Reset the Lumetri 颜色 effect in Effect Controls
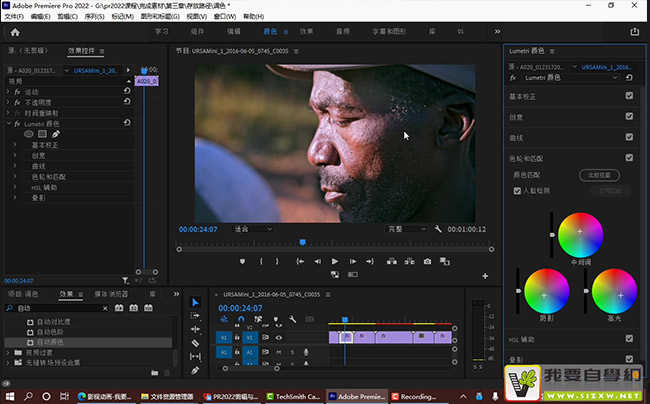650x404 pixels. click(x=127, y=123)
